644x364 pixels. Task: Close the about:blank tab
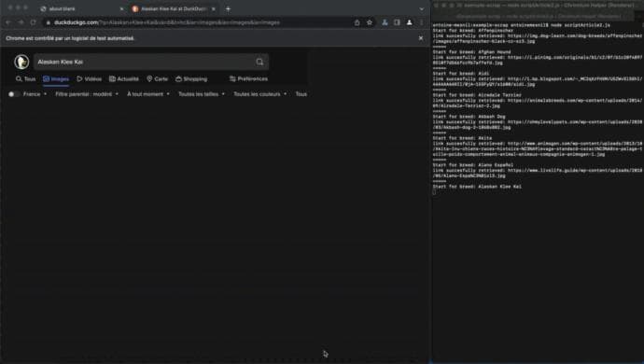tap(121, 8)
